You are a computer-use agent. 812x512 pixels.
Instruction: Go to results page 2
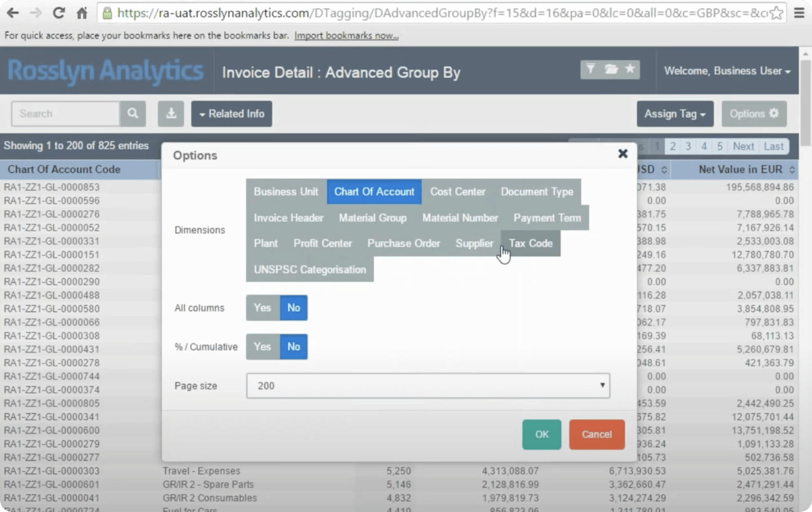pyautogui.click(x=672, y=147)
